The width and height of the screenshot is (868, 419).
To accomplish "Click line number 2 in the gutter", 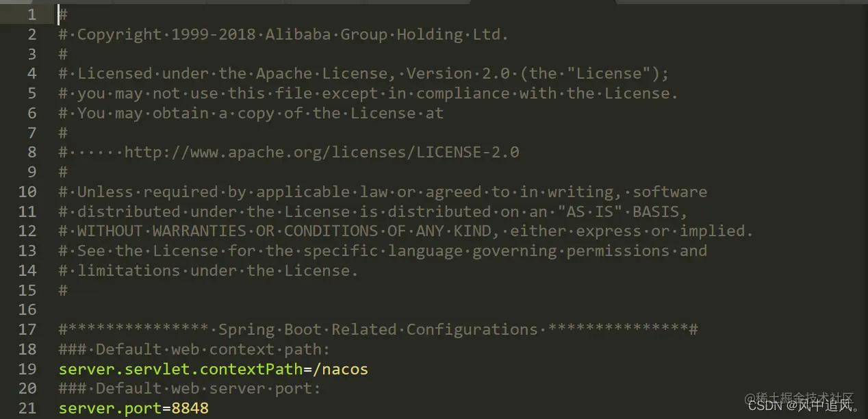I will 32,34.
